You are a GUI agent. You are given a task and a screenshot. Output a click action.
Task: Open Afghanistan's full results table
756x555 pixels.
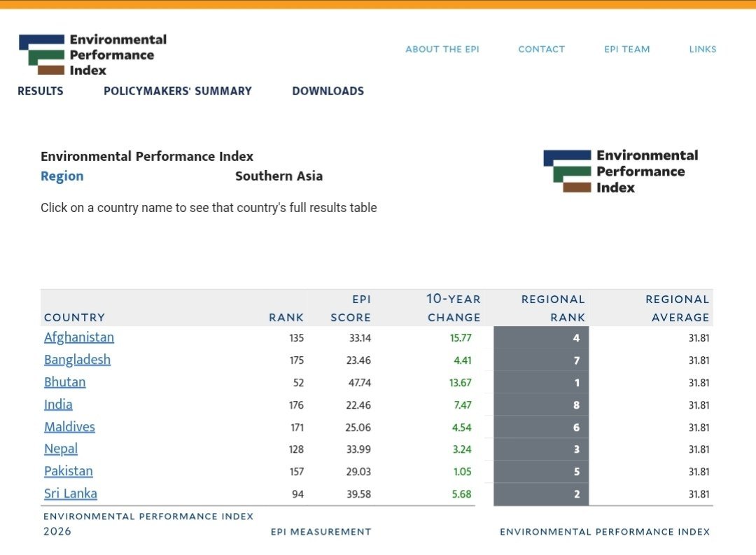79,337
